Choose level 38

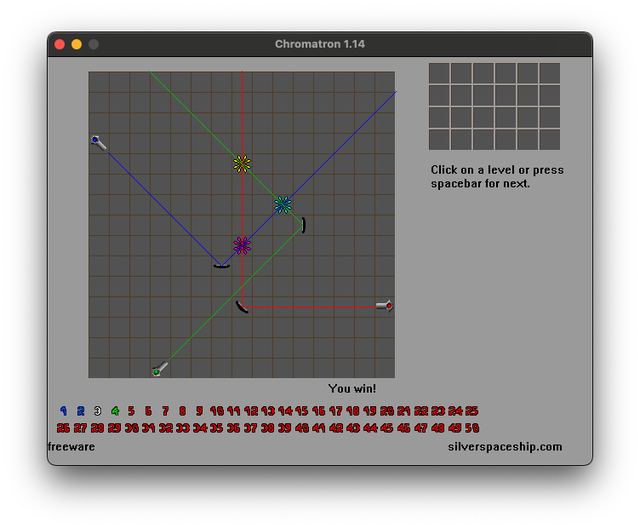click(268, 428)
